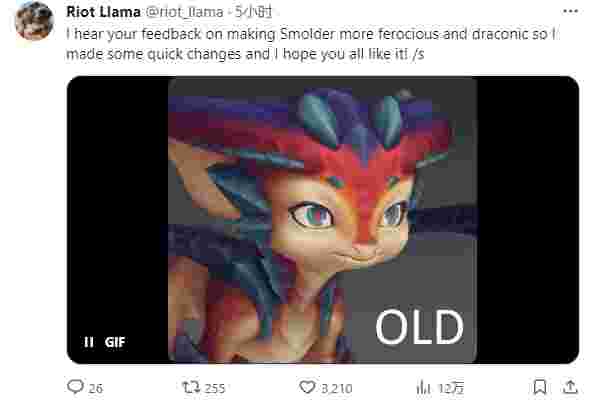Click the 26 replies count
The width and height of the screenshot is (599, 407).
pyautogui.click(x=96, y=388)
